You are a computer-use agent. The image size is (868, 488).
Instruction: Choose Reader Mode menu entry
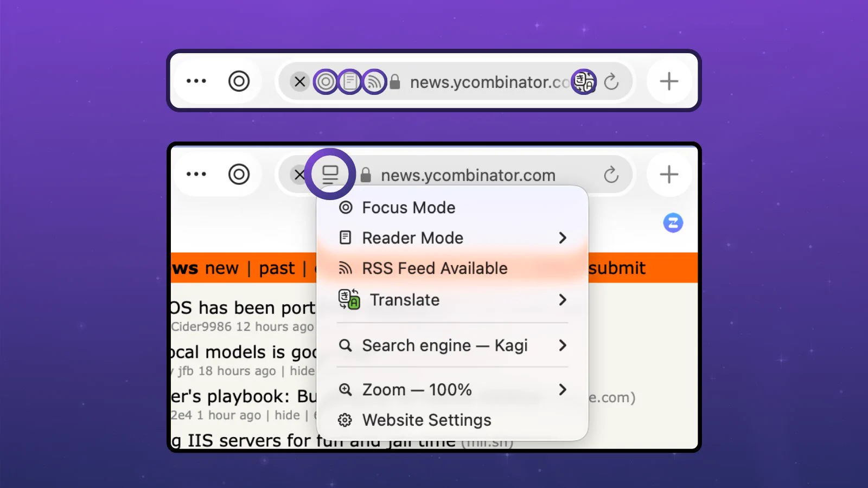point(452,238)
